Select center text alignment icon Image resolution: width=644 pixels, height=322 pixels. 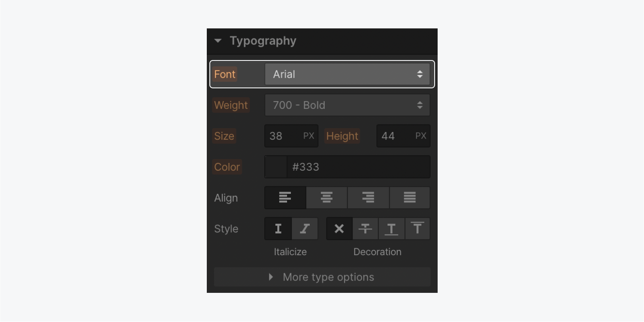coord(327,198)
